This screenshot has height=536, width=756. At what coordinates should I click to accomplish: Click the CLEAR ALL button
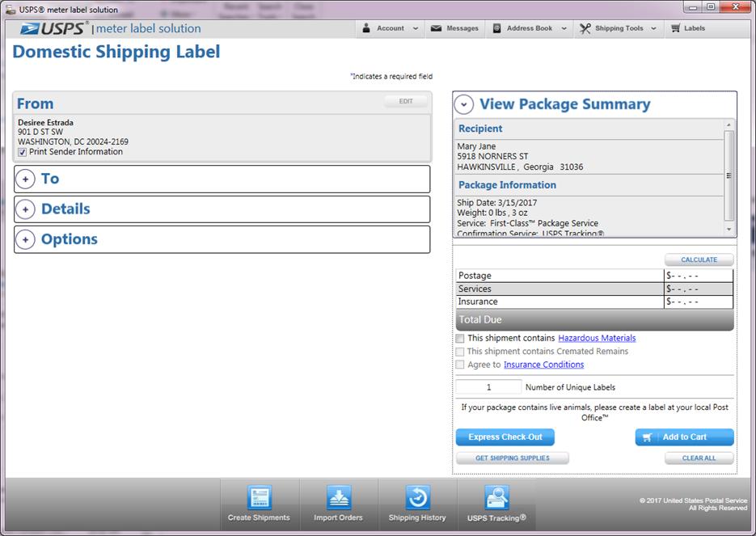tap(699, 458)
